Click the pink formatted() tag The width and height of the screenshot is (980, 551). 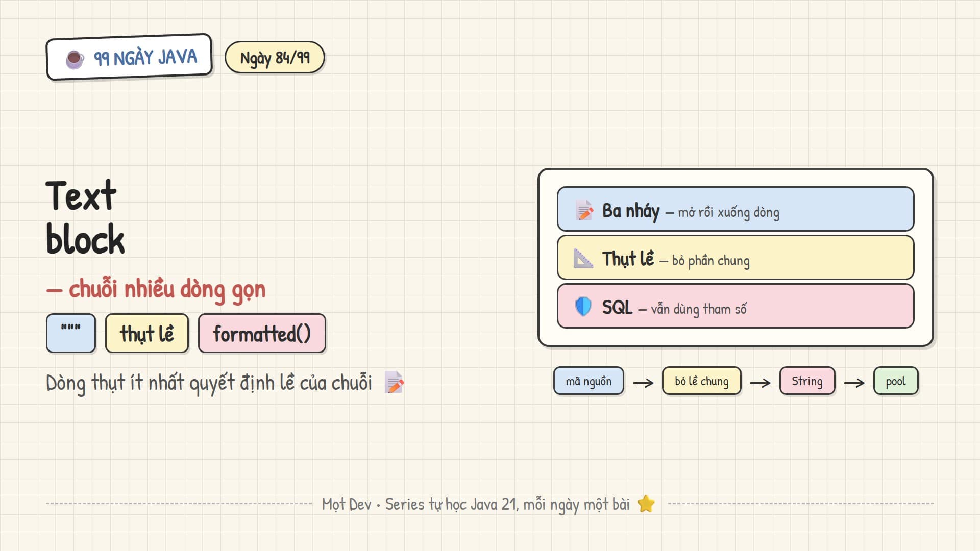tap(262, 333)
